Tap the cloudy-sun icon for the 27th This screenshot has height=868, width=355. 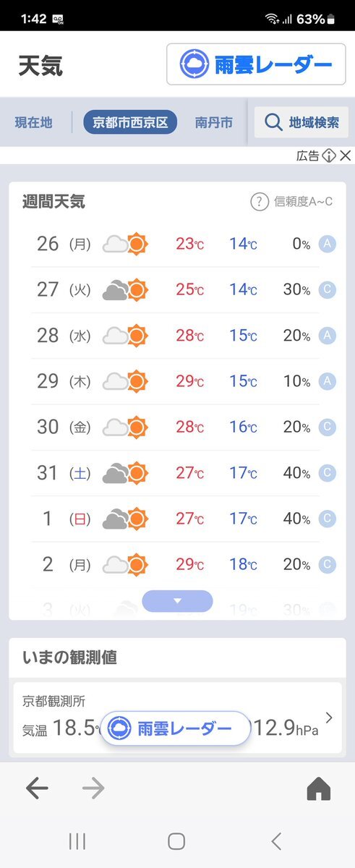tap(125, 290)
